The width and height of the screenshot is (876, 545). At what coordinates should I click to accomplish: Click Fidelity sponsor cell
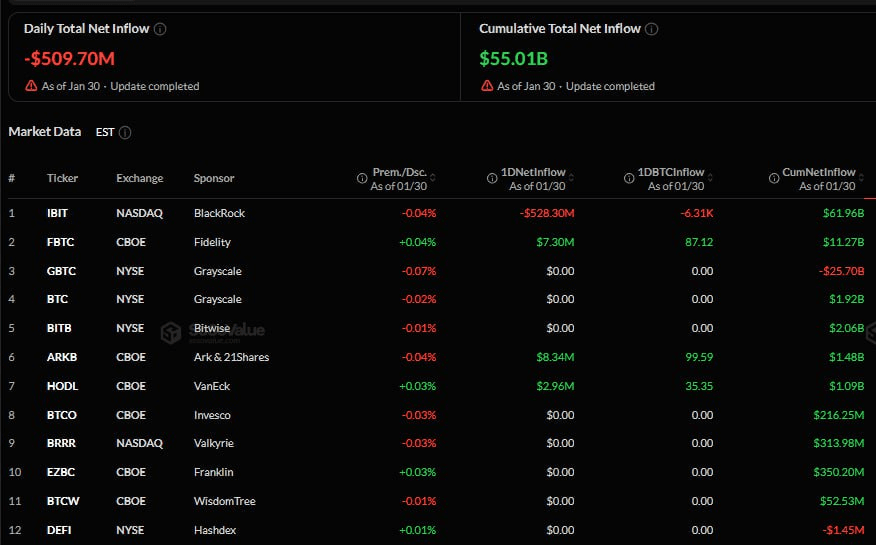click(212, 242)
